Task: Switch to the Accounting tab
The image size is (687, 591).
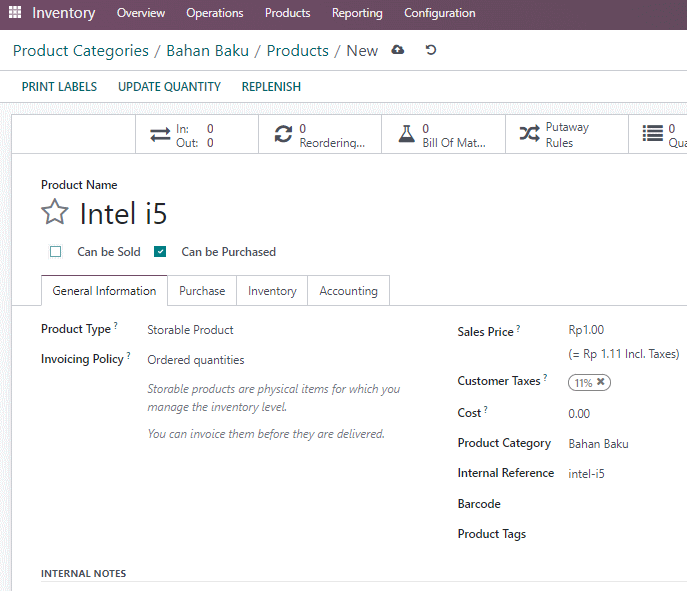Action: (348, 291)
